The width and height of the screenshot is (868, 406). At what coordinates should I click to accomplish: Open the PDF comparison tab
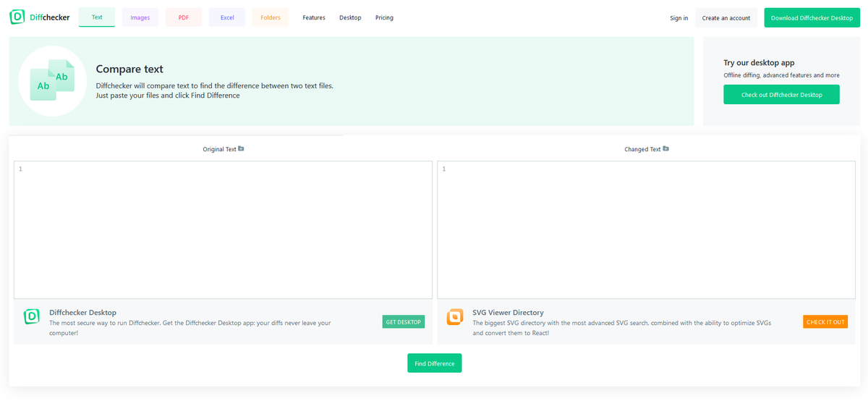tap(184, 17)
